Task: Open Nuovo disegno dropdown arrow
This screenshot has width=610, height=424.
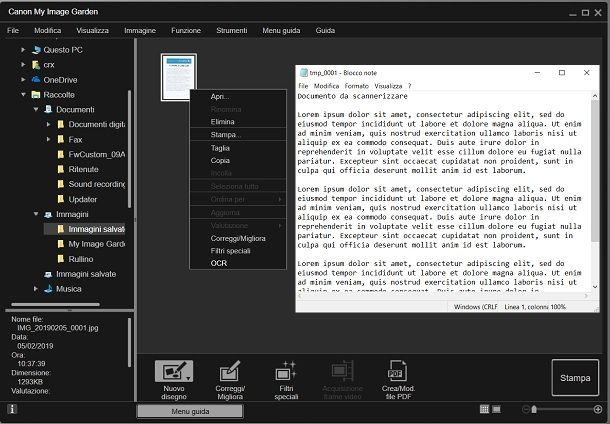Action: click(x=188, y=378)
